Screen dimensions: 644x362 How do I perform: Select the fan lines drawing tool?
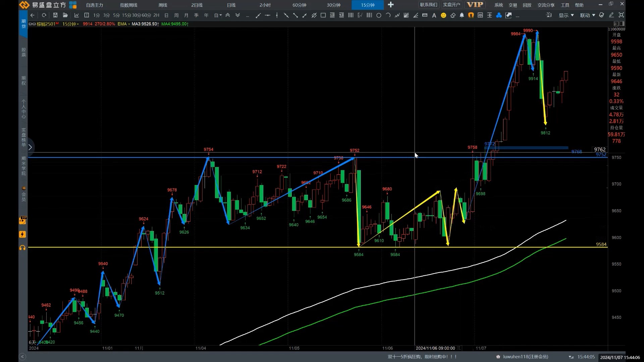point(406,15)
